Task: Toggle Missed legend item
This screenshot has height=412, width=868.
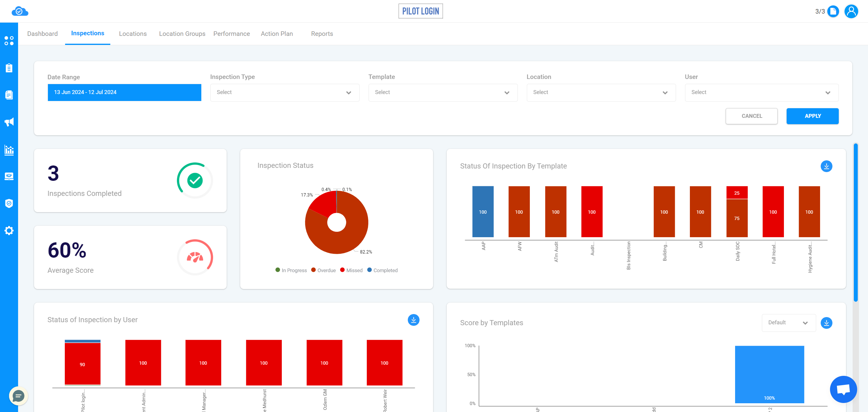Action: click(351, 270)
